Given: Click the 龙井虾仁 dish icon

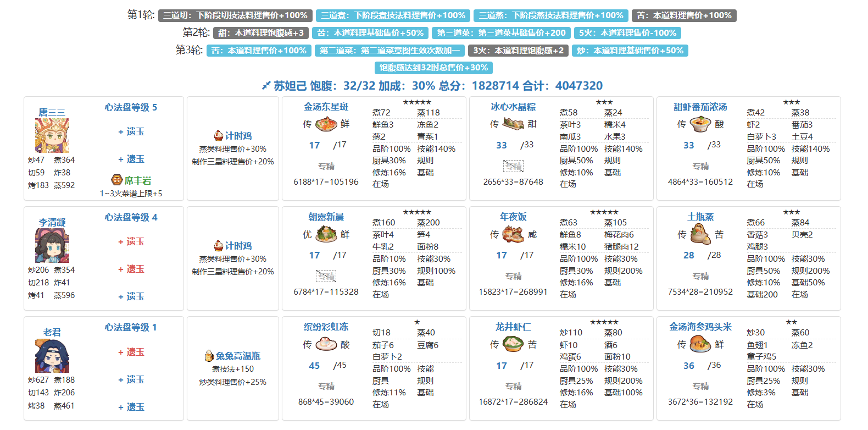Looking at the screenshot, I should point(514,344).
